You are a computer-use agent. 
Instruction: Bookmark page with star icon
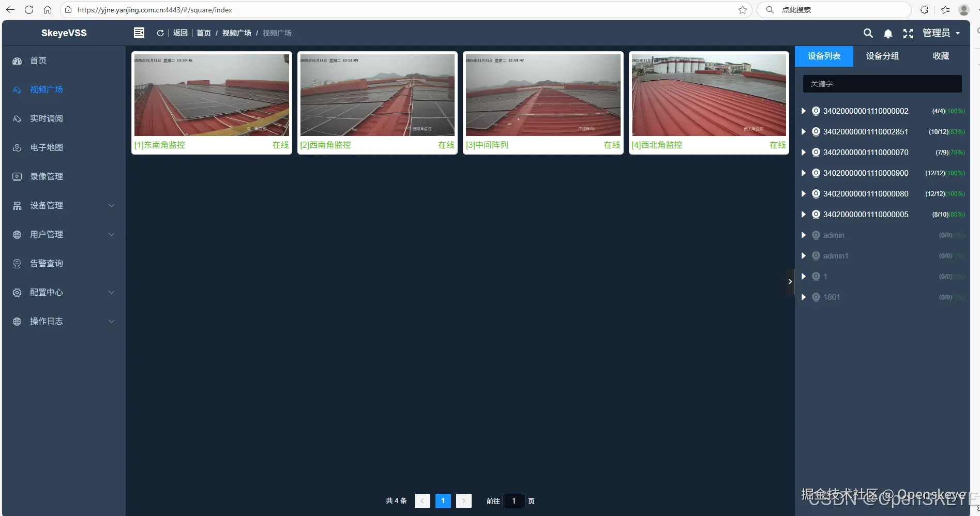[743, 10]
